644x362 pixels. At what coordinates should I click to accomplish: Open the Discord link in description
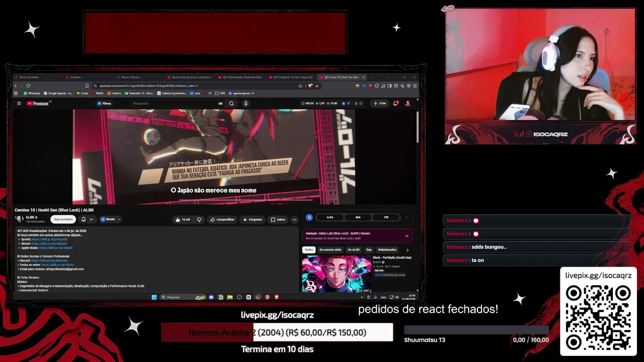tap(49, 260)
